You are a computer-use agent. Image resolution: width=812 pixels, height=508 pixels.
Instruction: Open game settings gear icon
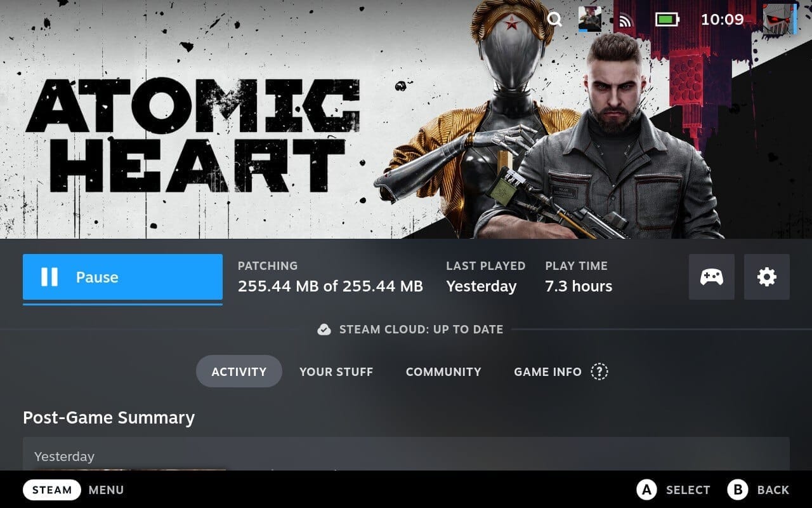(767, 277)
